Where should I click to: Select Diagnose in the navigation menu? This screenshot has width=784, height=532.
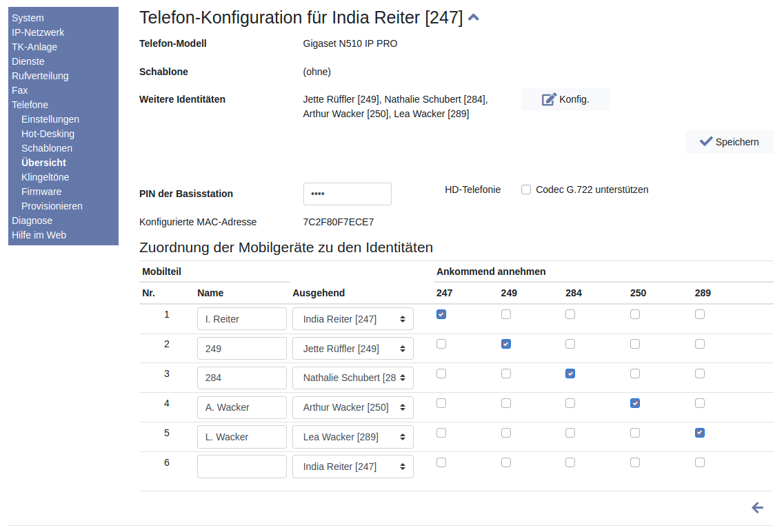coord(32,221)
